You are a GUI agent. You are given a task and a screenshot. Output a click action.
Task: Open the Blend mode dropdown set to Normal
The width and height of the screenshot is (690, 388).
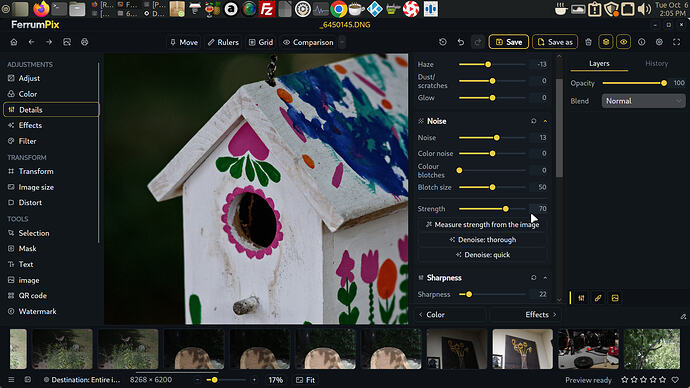(x=643, y=101)
